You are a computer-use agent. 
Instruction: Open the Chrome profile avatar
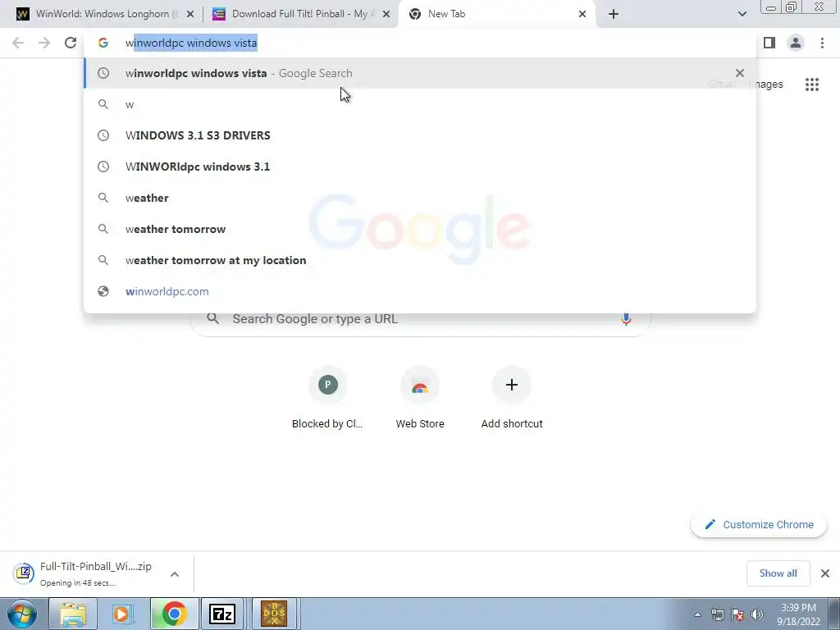click(x=796, y=43)
